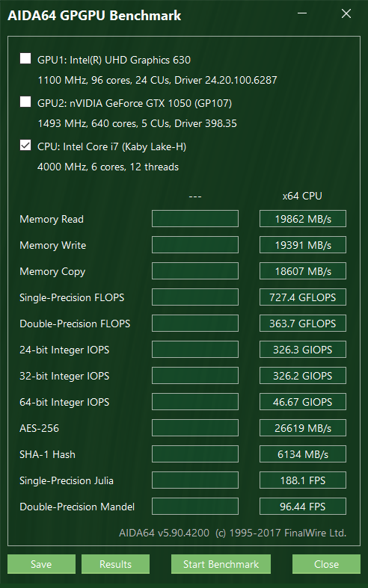Enable the GPU2 nVIDIA GeForce GTX 1050 checkbox
Screen dimensions: 368x588
click(25, 102)
